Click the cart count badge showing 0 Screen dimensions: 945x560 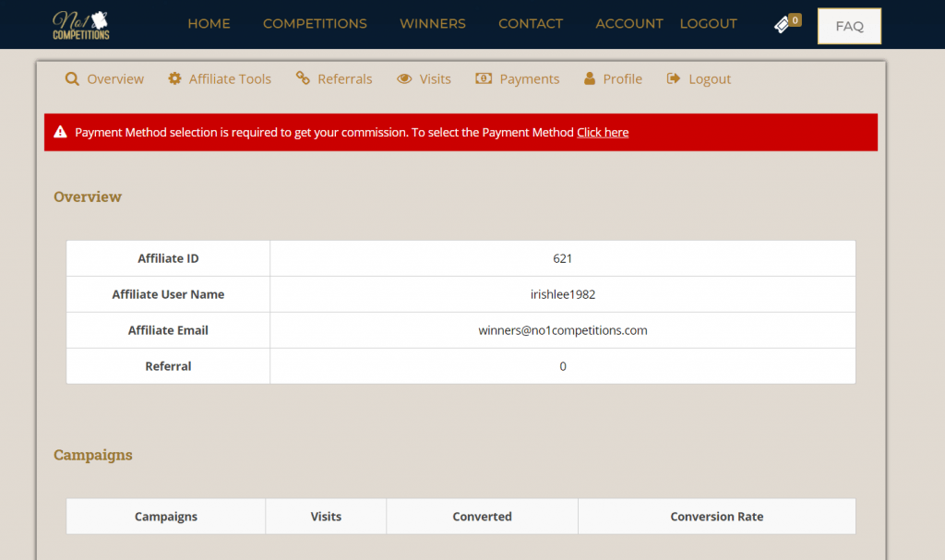tap(795, 20)
